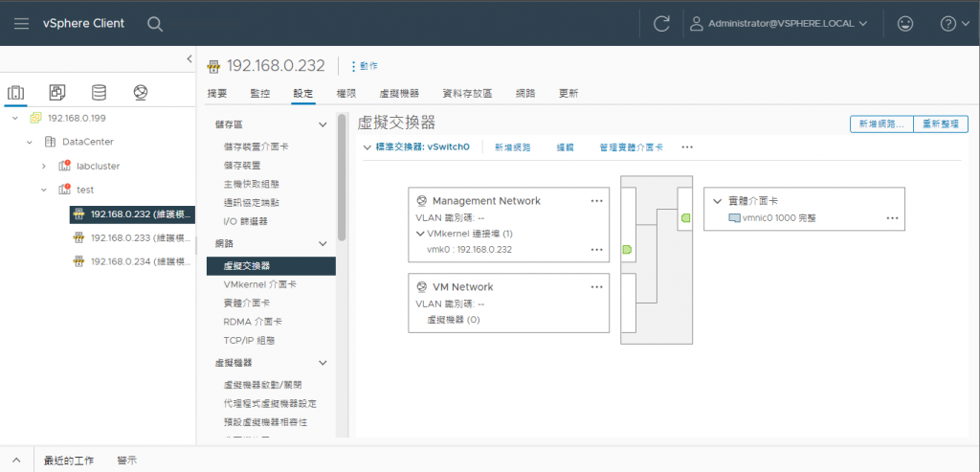The height and width of the screenshot is (472, 980).
Task: Open VMkernel 介面卡 in settings sidebar
Action: pyautogui.click(x=259, y=284)
